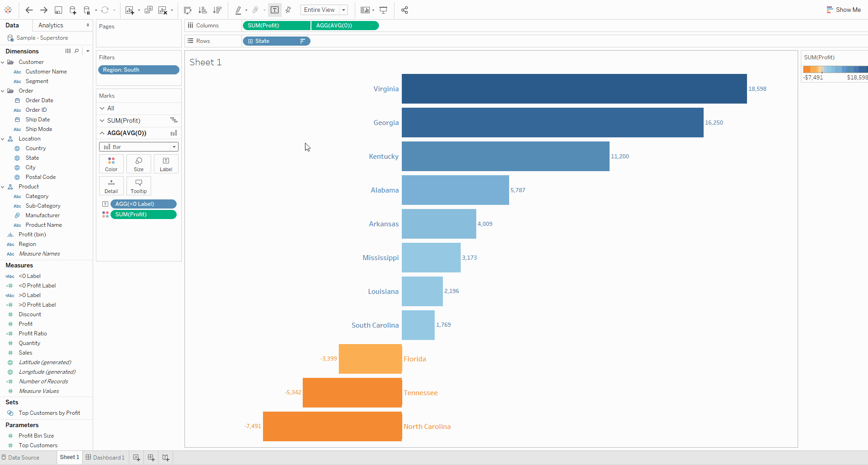Toggle mark labels with the T button
Viewport: 868px width, 465px height.
(x=274, y=10)
